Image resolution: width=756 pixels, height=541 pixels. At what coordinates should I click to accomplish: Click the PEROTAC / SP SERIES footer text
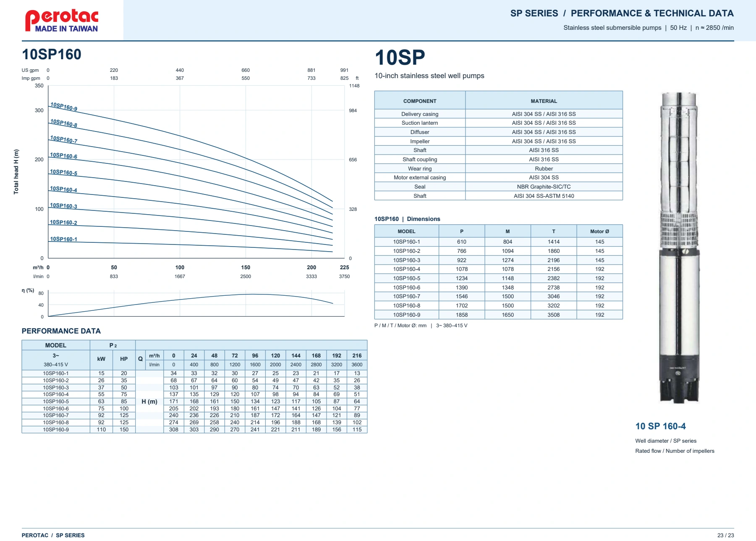pyautogui.click(x=53, y=535)
